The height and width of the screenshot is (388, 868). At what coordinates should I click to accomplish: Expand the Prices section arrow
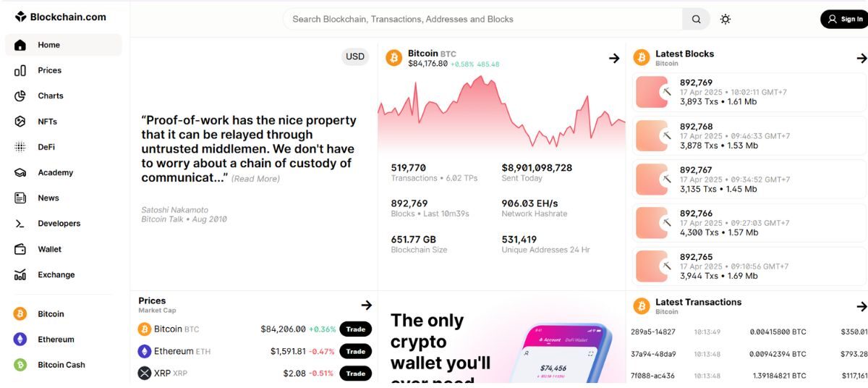(367, 305)
